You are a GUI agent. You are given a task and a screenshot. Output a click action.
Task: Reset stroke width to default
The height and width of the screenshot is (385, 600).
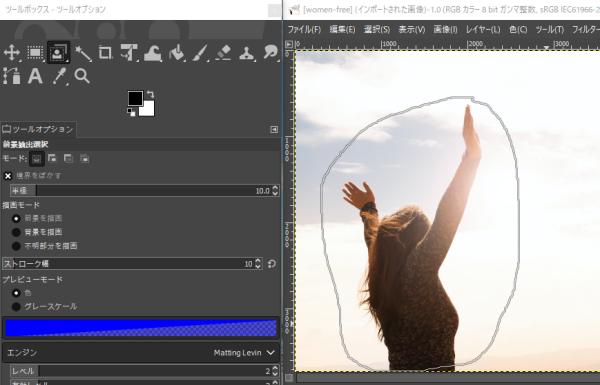(272, 264)
